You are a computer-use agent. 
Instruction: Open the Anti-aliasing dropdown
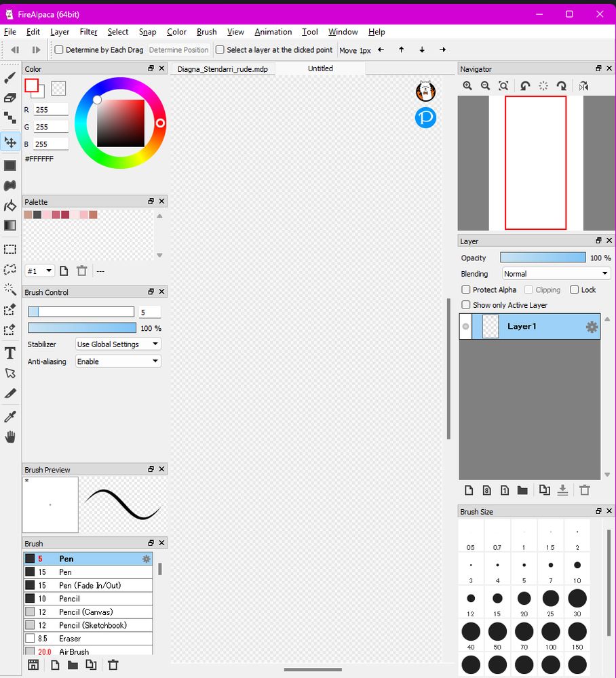tap(118, 361)
